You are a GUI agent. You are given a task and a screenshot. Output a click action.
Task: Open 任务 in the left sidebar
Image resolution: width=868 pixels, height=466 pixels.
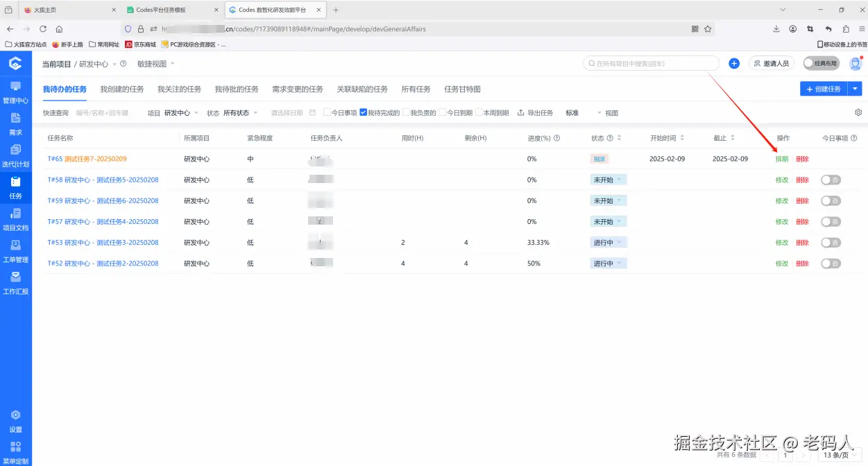click(x=15, y=188)
